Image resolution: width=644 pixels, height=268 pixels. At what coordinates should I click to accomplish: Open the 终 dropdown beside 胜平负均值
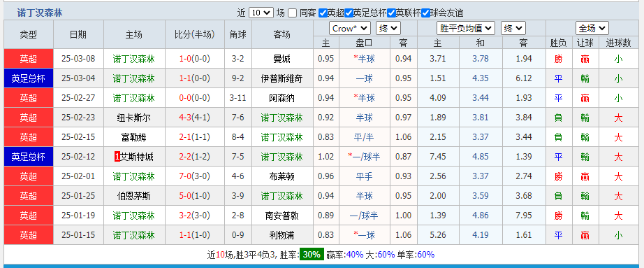click(513, 29)
